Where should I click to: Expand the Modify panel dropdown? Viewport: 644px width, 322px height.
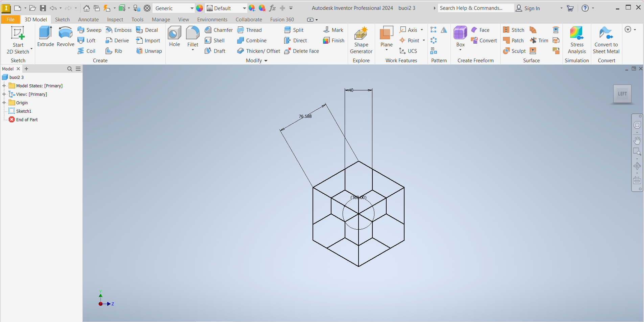(x=266, y=61)
